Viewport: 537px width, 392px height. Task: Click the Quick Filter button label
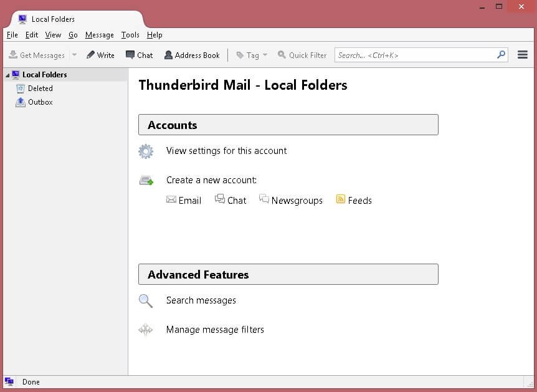308,55
